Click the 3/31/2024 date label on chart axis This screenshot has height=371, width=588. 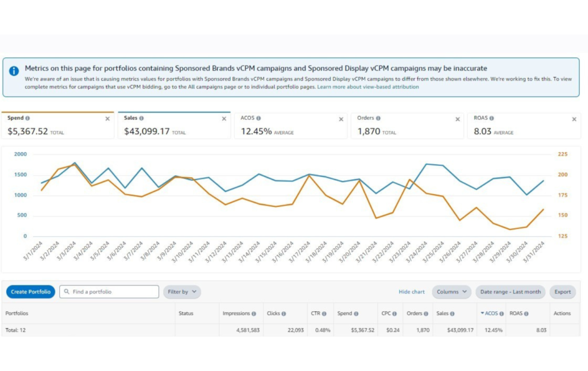[x=534, y=252]
